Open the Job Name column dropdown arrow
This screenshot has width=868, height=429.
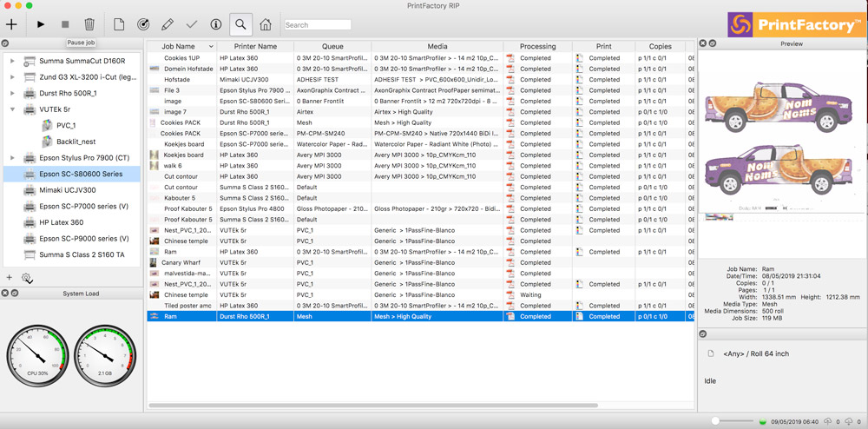pos(210,46)
